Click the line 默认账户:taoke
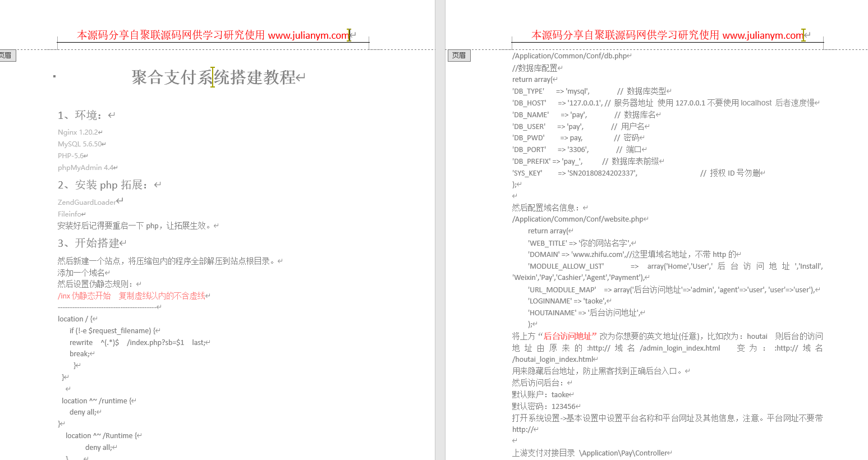Image resolution: width=868 pixels, height=460 pixels. pyautogui.click(x=540, y=394)
